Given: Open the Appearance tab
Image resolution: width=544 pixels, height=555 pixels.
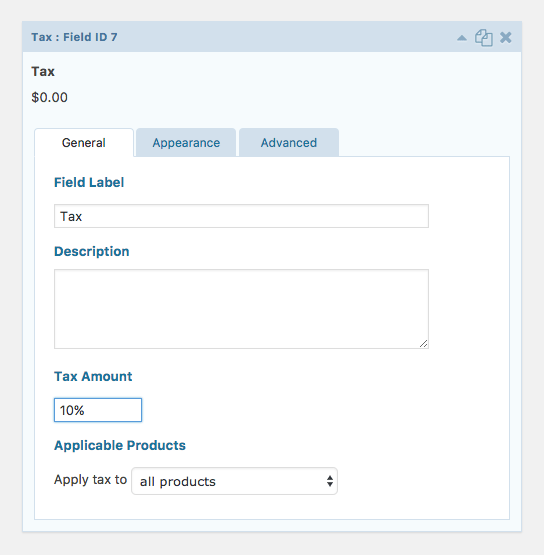Looking at the screenshot, I should tap(186, 143).
